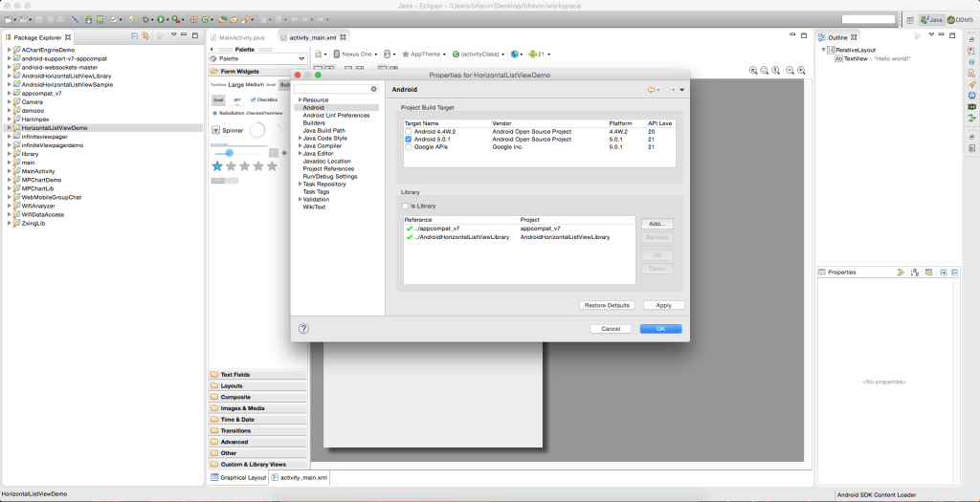Click Expand All icon in Properties view

[944, 273]
